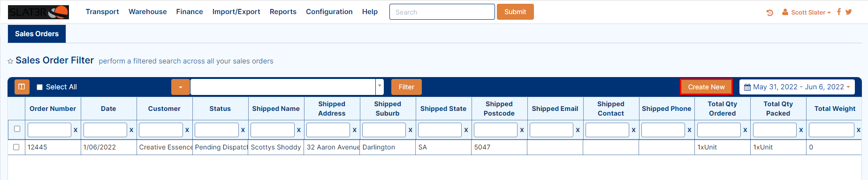Screen dimensions: 868x180
Task: Tick the filter row checkbox
Action: click(x=17, y=129)
